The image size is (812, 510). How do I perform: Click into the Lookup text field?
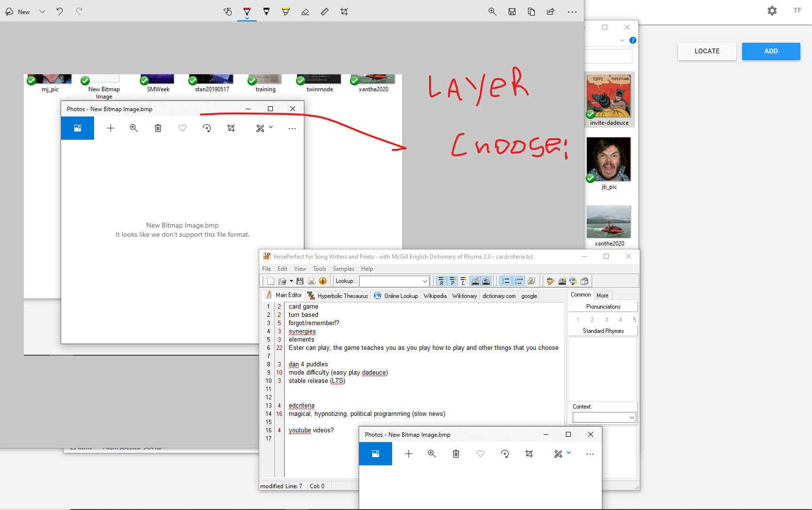(x=391, y=281)
